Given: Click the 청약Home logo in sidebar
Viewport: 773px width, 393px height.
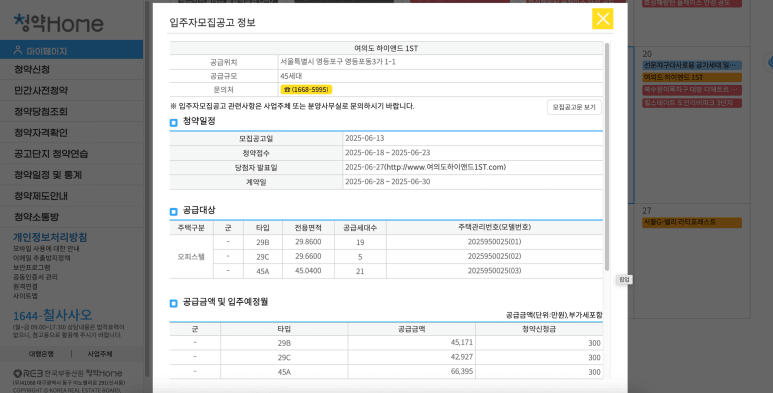Looking at the screenshot, I should (x=58, y=23).
